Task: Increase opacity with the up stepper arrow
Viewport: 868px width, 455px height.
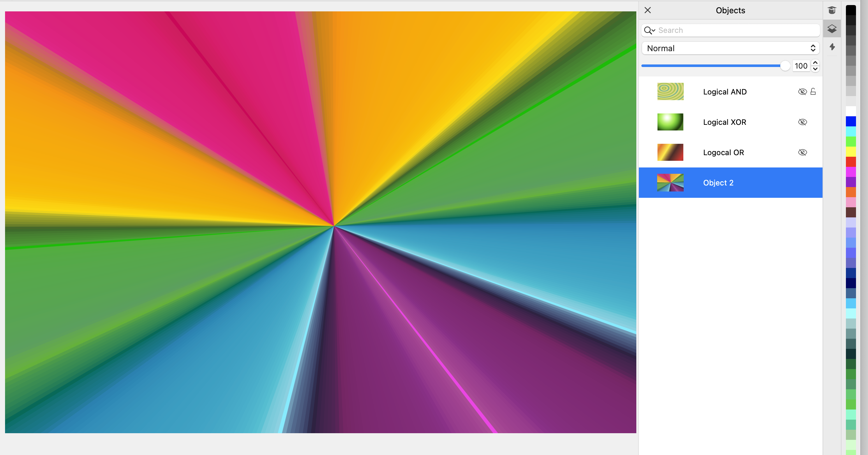Action: coord(815,63)
